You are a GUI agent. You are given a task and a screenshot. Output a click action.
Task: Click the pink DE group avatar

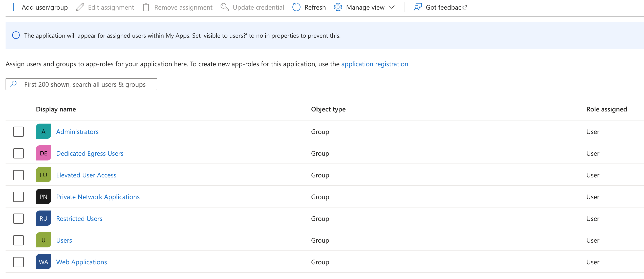pyautogui.click(x=44, y=153)
